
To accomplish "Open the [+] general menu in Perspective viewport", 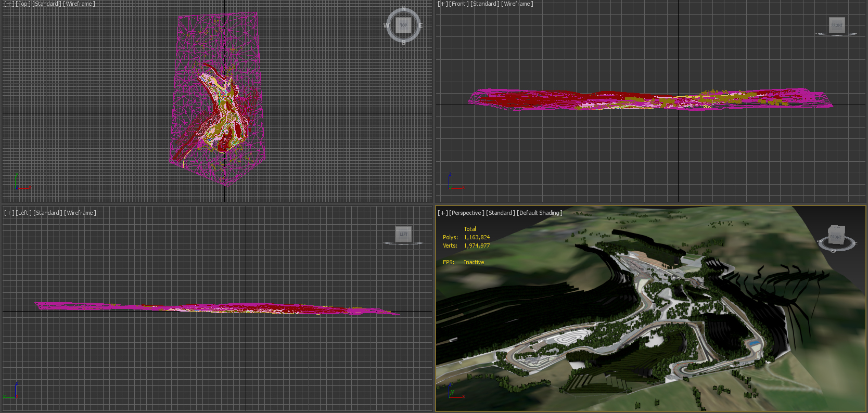I will 442,213.
